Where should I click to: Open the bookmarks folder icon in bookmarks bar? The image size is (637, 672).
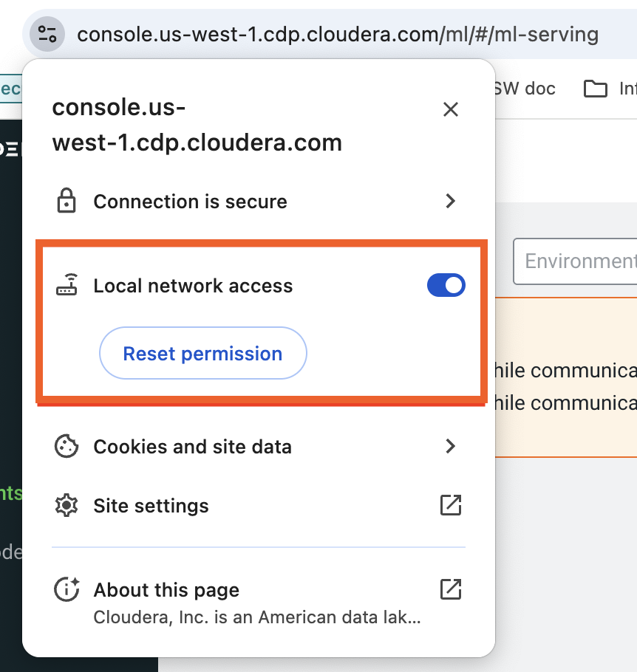[595, 89]
